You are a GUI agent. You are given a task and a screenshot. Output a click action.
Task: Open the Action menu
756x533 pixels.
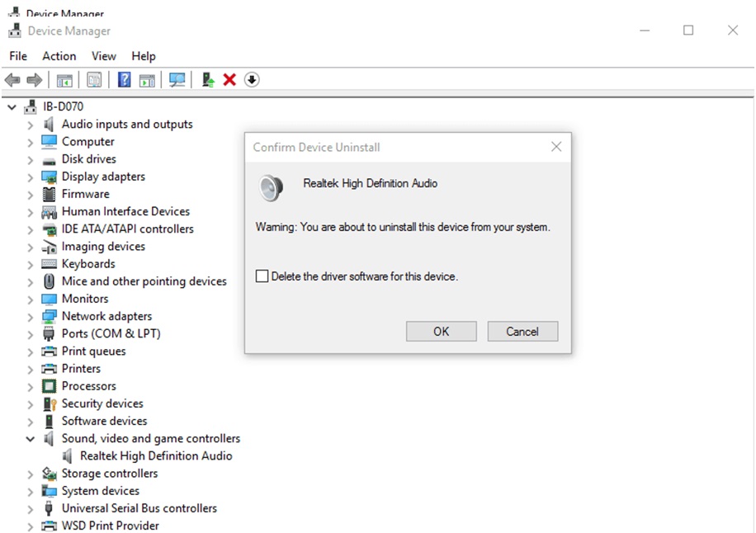point(59,56)
